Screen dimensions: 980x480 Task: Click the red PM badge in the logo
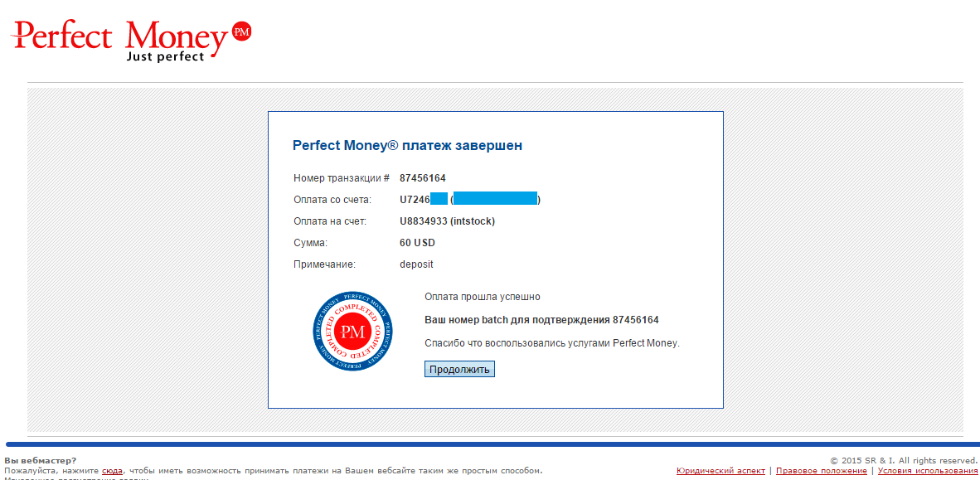pyautogui.click(x=241, y=32)
